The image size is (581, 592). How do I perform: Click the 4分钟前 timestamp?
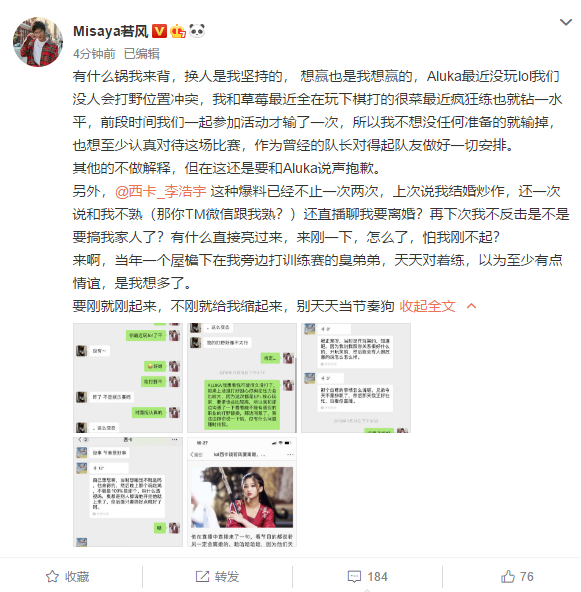[94, 54]
